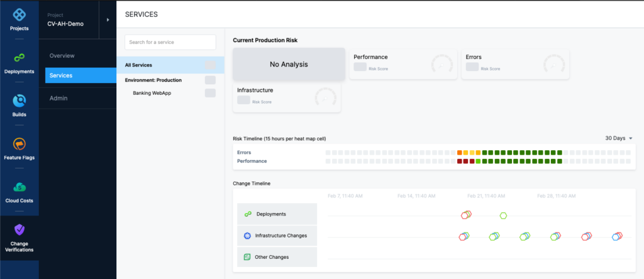The height and width of the screenshot is (279, 644).
Task: Open the Projects module in left navigation
Action: 19,19
